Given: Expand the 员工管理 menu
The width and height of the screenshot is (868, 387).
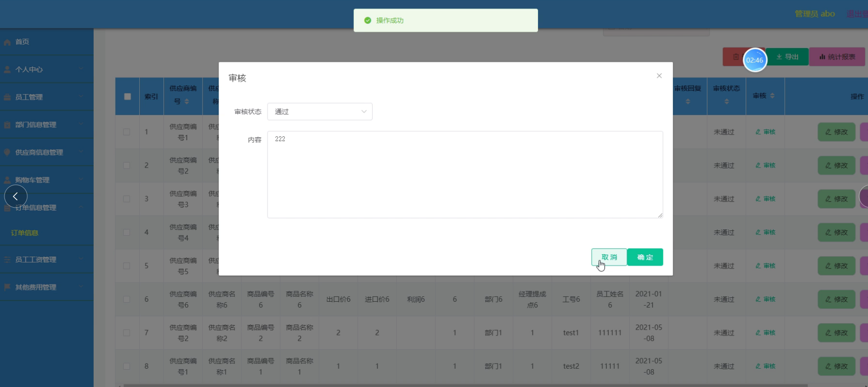Looking at the screenshot, I should [47, 97].
